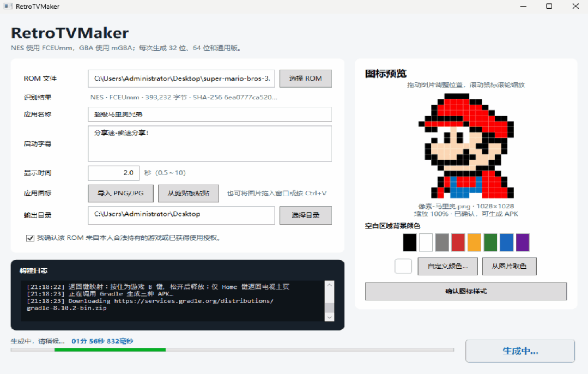
Task: Click the 选择目录 button
Action: tap(305, 215)
